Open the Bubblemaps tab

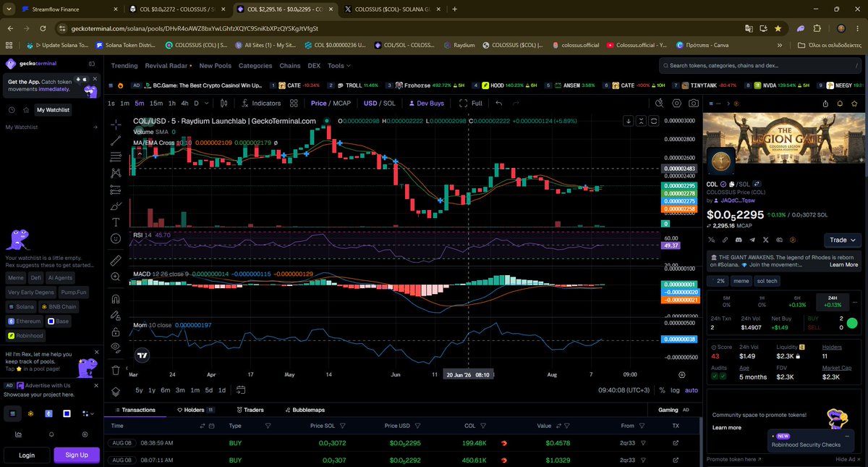point(305,410)
